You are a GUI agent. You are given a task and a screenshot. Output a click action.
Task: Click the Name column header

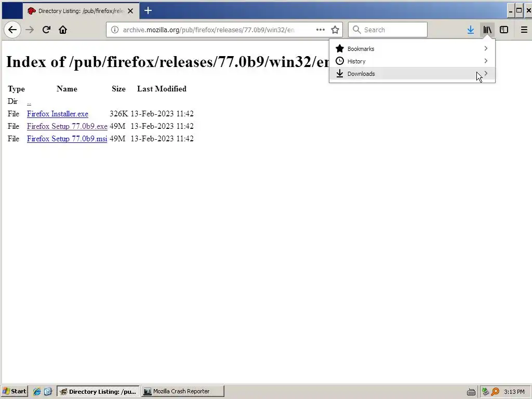(x=67, y=89)
